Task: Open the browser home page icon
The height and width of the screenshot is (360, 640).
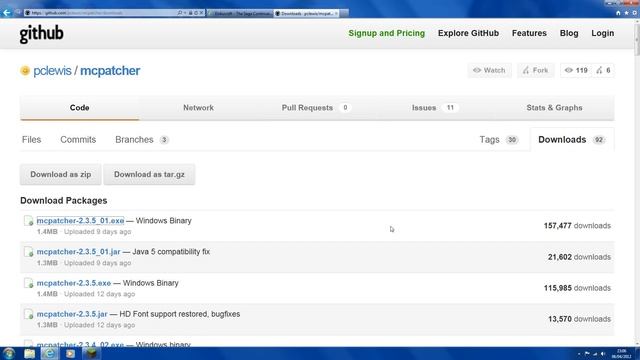Action: point(618,13)
